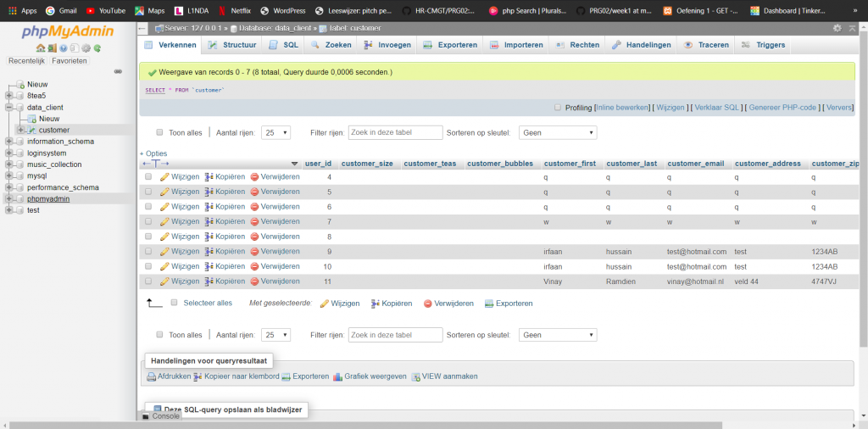Viewport: 868px width, 429px height.
Task: Click pencil Wijzigen icon for user_id 4
Action: pos(164,176)
